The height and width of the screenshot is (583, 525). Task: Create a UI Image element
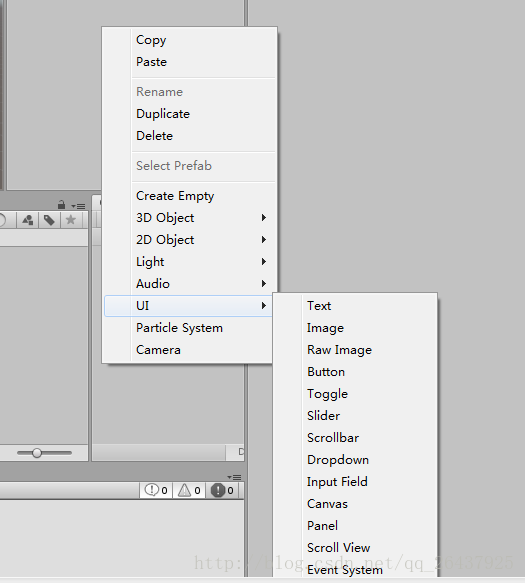coord(355,328)
